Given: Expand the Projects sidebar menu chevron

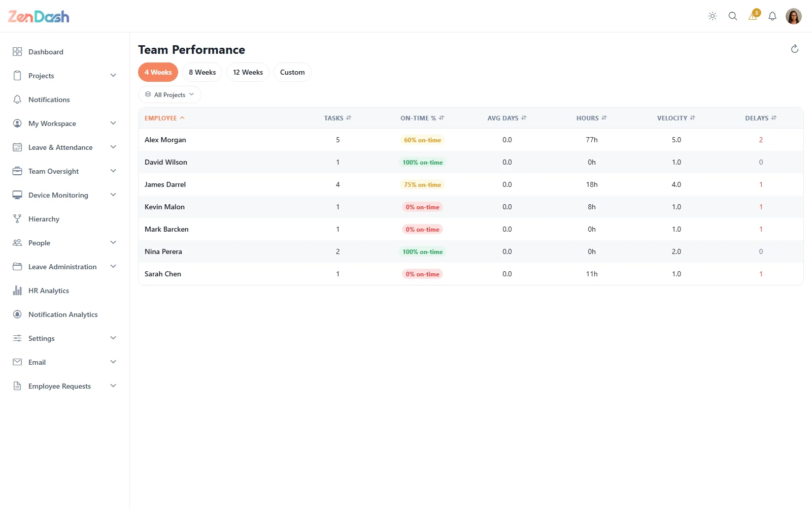Looking at the screenshot, I should 113,76.
